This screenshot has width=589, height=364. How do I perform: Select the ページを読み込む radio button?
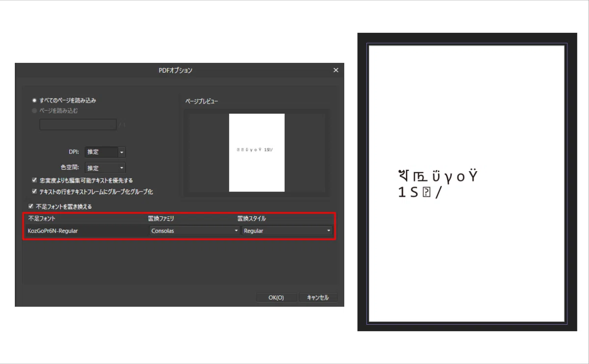click(35, 111)
